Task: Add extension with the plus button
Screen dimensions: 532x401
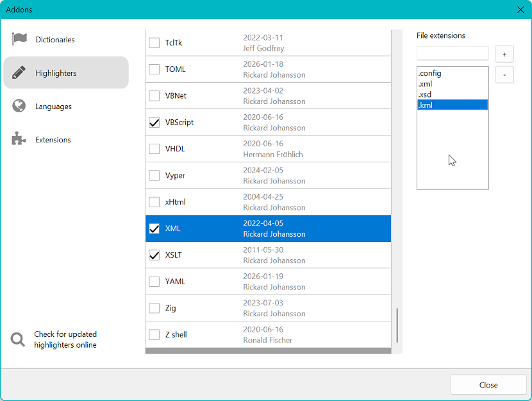Action: coord(504,55)
